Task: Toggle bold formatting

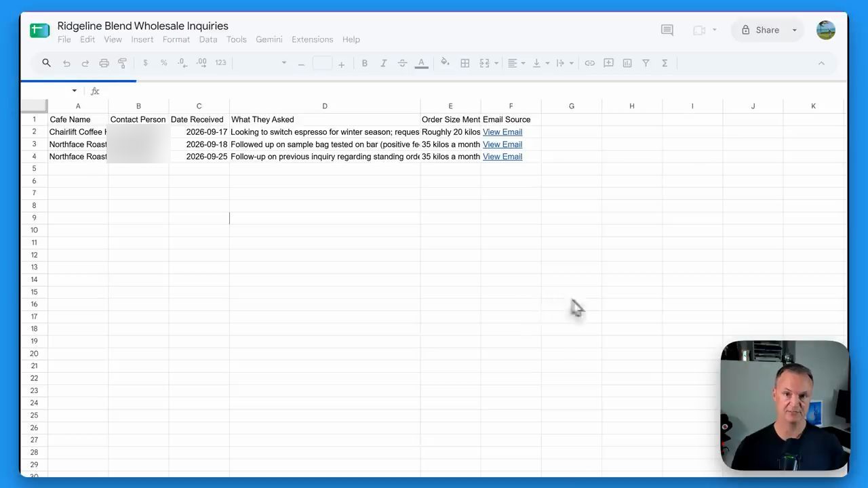Action: click(365, 63)
